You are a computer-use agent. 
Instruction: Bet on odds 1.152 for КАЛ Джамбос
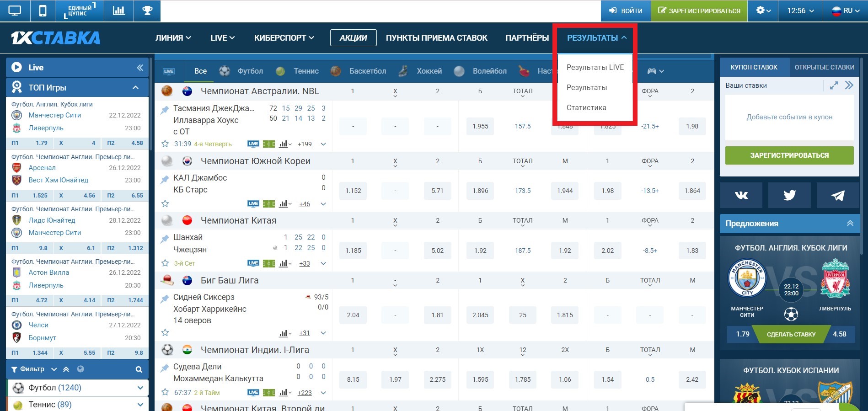point(353,191)
